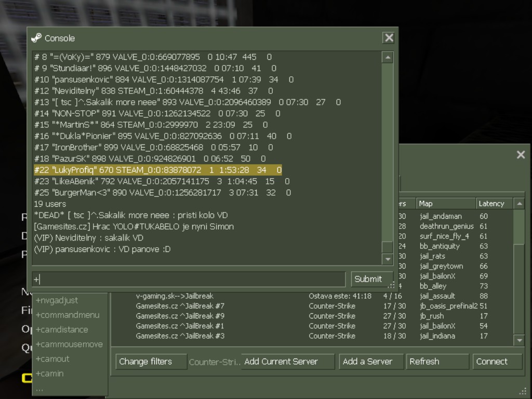The image size is (532, 399).
Task: Choose +camdistance autocomplete suggestion
Action: click(x=62, y=329)
